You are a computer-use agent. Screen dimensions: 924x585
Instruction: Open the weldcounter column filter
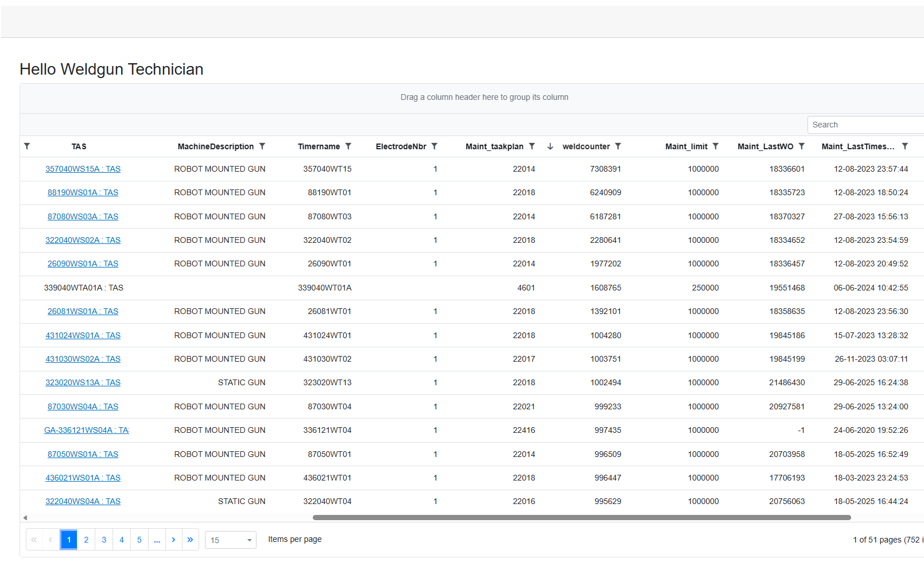click(x=618, y=146)
